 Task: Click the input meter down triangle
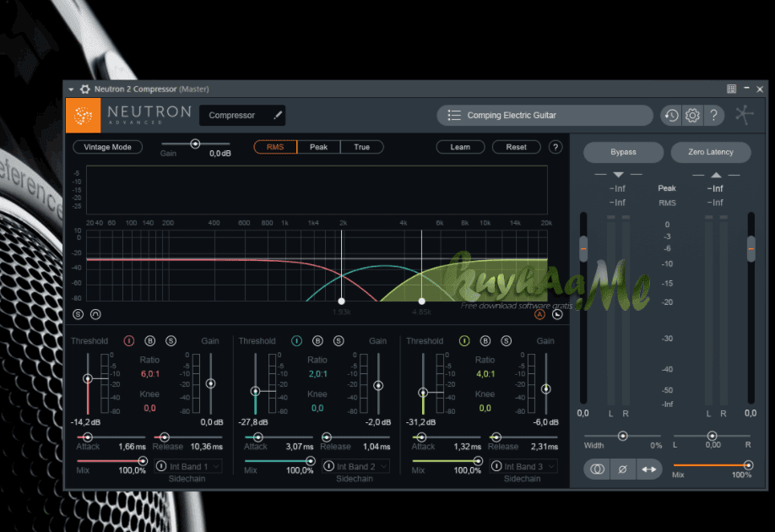click(618, 175)
